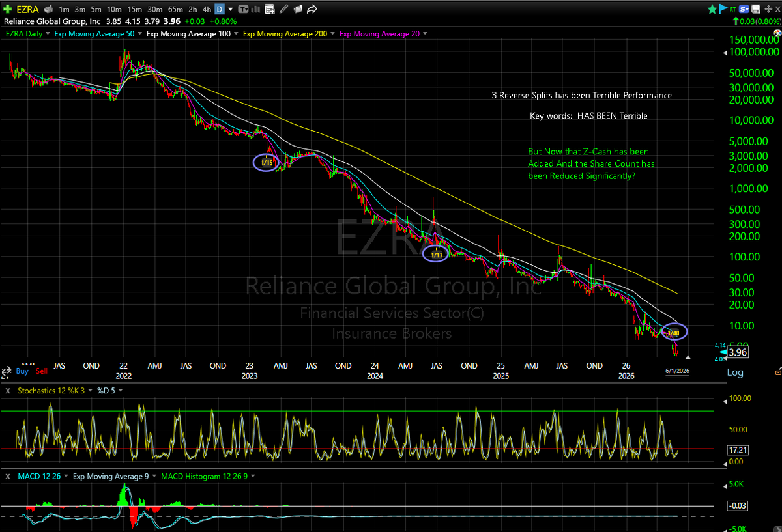Select the 30m timeframe
The height and width of the screenshot is (532, 782).
pos(155,9)
